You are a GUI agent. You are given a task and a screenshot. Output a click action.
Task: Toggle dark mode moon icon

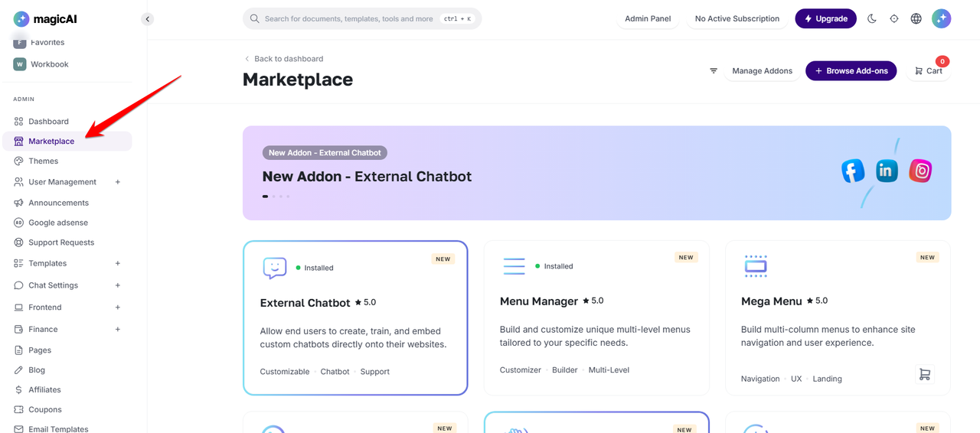pos(872,18)
